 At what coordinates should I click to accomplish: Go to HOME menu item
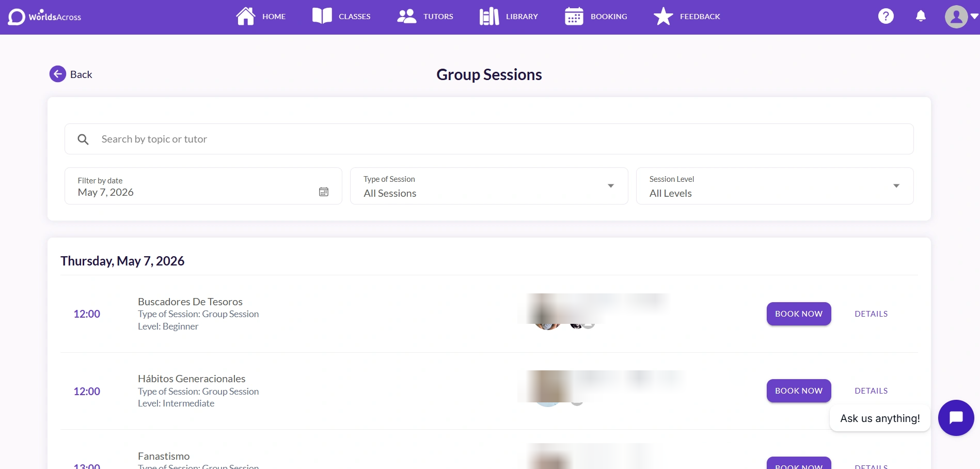(274, 17)
